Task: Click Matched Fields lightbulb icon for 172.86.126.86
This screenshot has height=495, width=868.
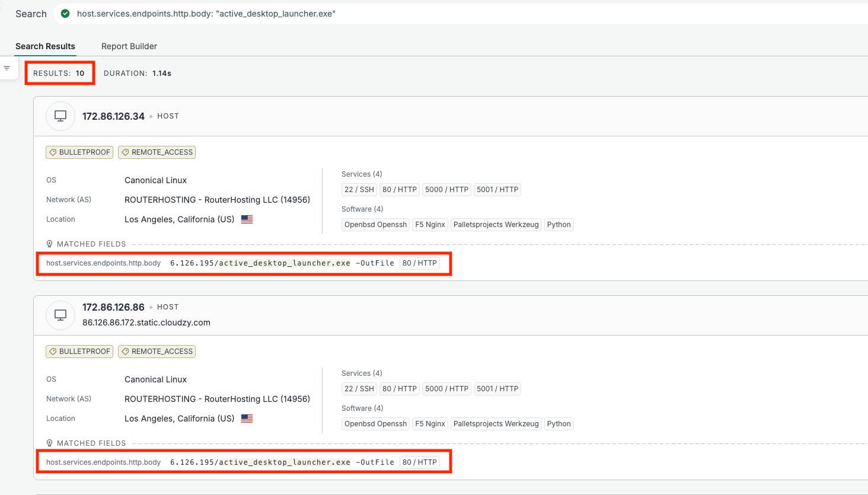Action: [x=50, y=443]
